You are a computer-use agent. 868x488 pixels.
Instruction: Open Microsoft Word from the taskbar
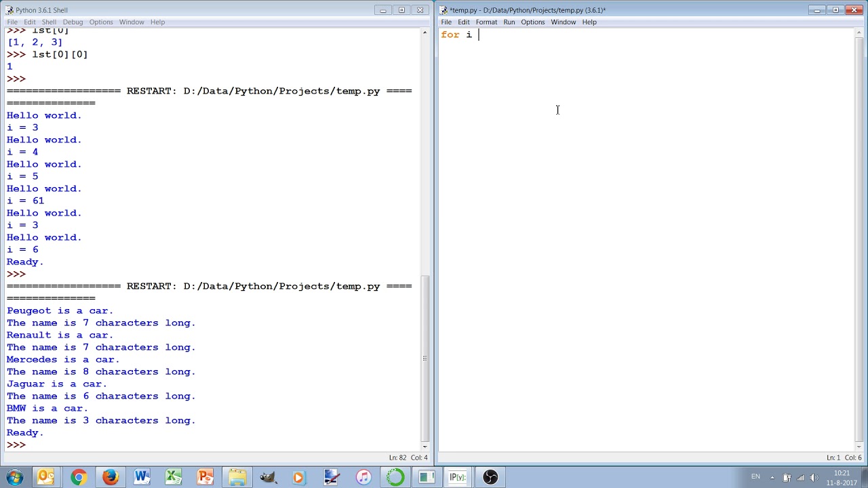pyautogui.click(x=142, y=477)
